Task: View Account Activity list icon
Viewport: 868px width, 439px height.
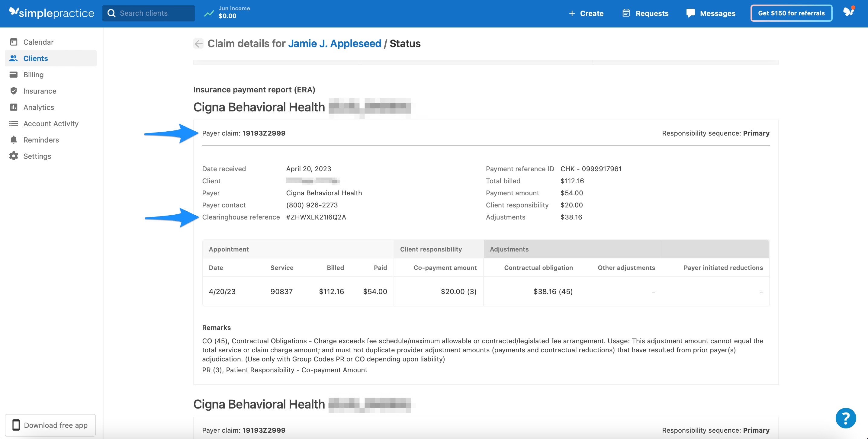Action: click(x=13, y=123)
